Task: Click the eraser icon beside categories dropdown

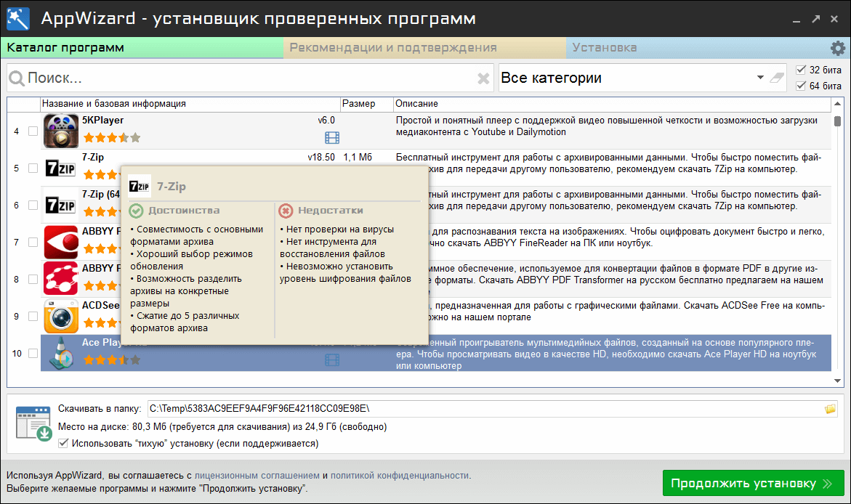Action: (777, 78)
